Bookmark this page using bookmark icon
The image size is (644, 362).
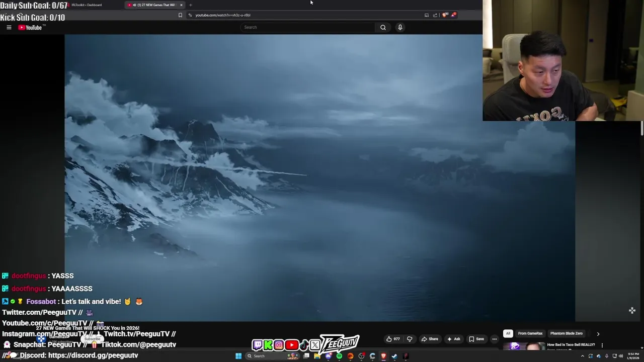[x=180, y=15]
